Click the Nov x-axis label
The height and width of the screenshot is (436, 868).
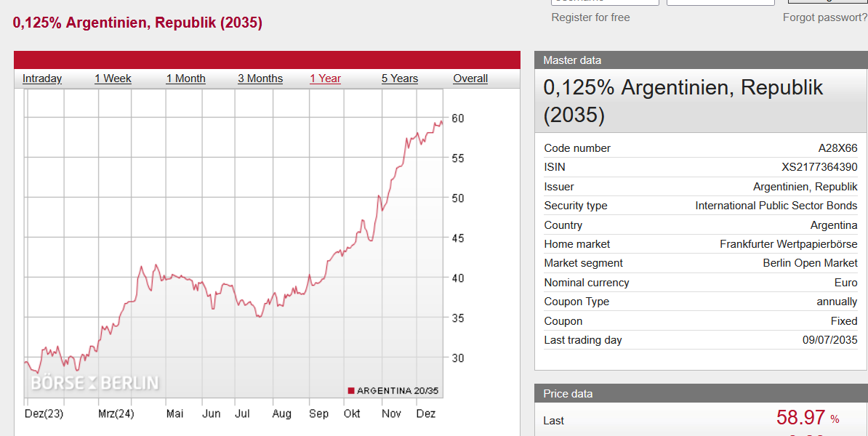tap(391, 414)
